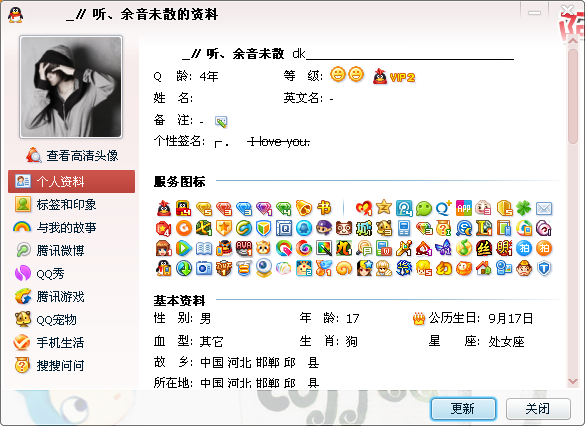
Task: Click the round webcam service icon
Action: pos(263,268)
